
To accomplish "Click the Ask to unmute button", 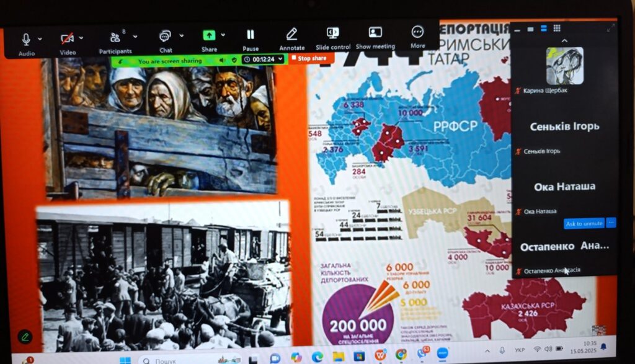I will [x=584, y=223].
